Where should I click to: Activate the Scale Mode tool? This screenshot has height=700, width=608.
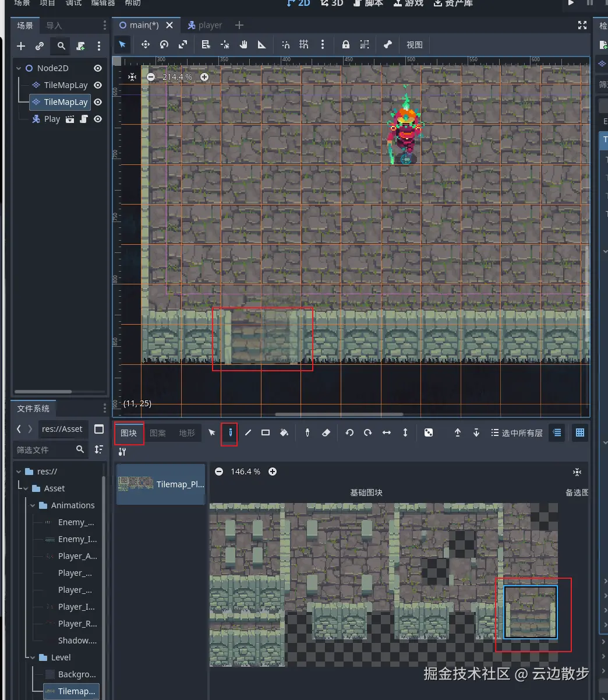183,45
